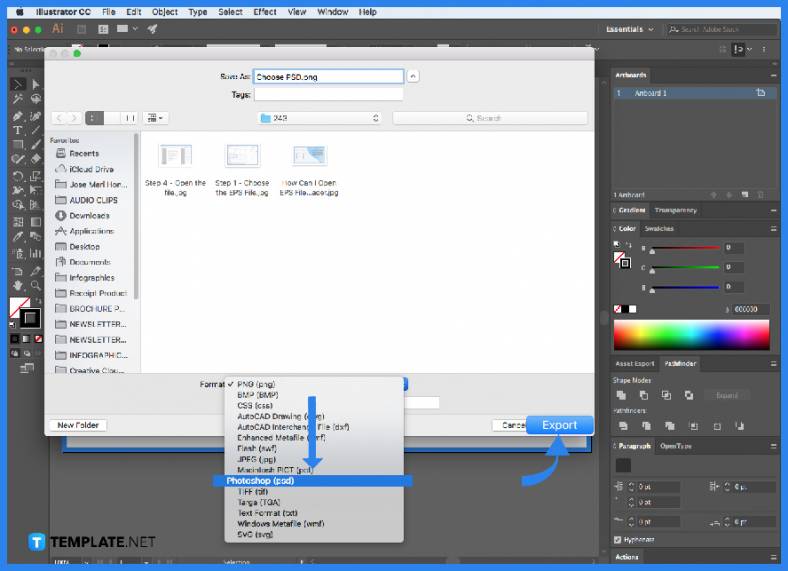Choose Photoshop (psd) from format list
The image size is (788, 571).
coord(260,481)
